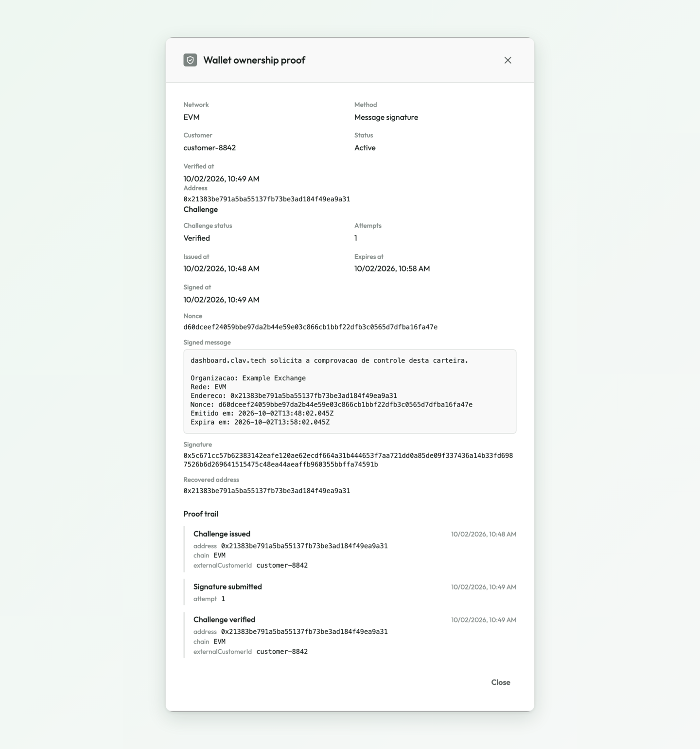This screenshot has height=749, width=700.
Task: Click the Status value 'Active'
Action: 365,147
